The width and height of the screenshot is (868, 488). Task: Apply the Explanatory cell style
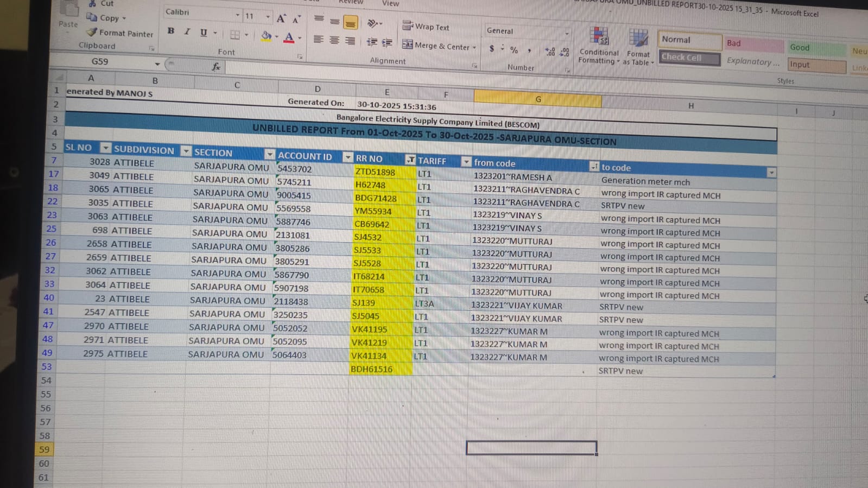pyautogui.click(x=753, y=61)
